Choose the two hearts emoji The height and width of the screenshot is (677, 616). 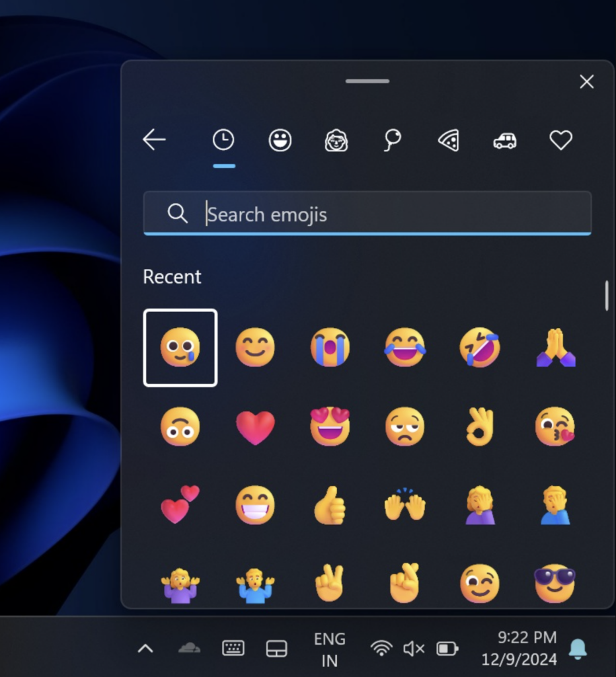pos(180,505)
